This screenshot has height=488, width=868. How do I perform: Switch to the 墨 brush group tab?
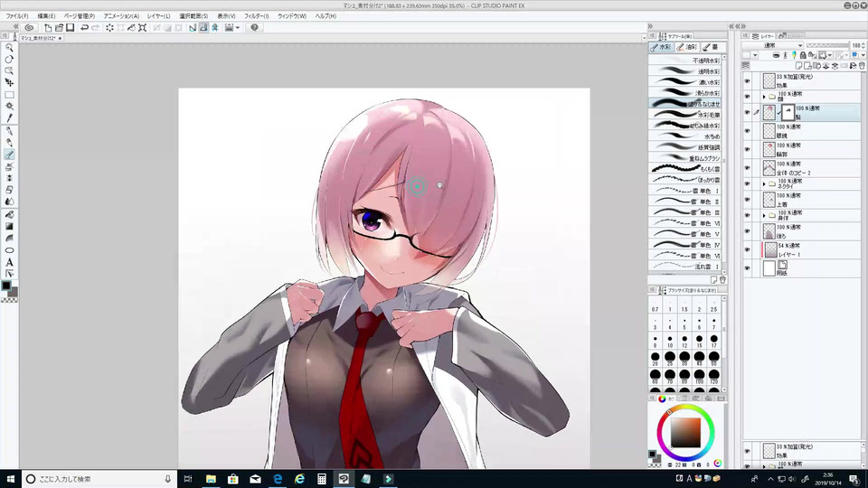712,47
